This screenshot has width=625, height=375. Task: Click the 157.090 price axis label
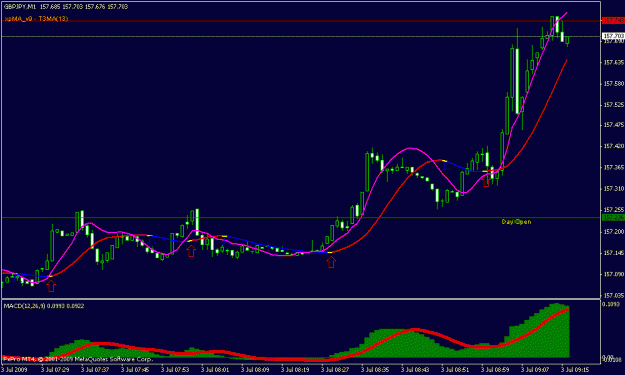(614, 275)
